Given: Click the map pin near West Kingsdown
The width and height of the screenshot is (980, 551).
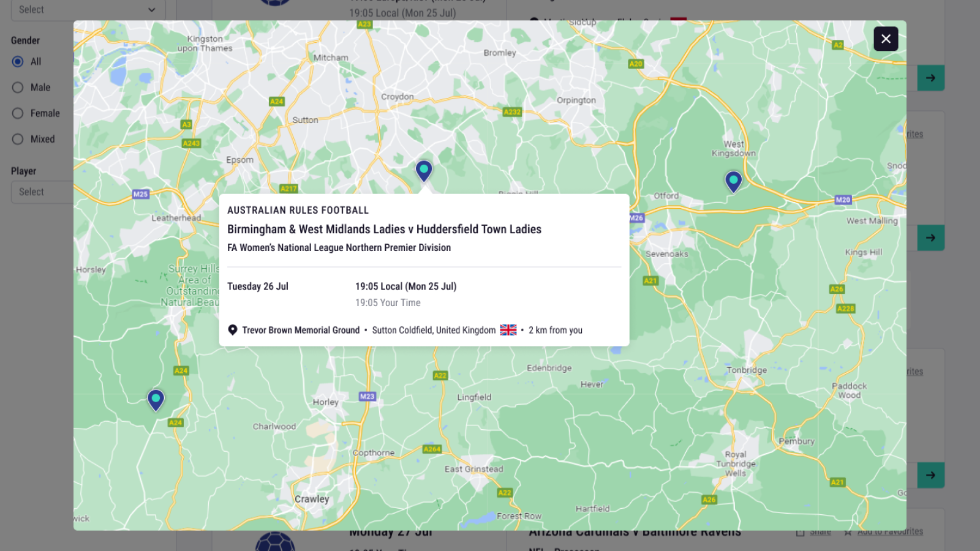Looking at the screenshot, I should pos(733,181).
